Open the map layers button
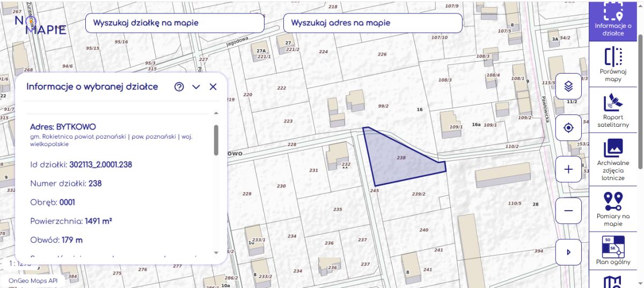Image resolution: width=644 pixels, height=288 pixels. click(x=569, y=86)
